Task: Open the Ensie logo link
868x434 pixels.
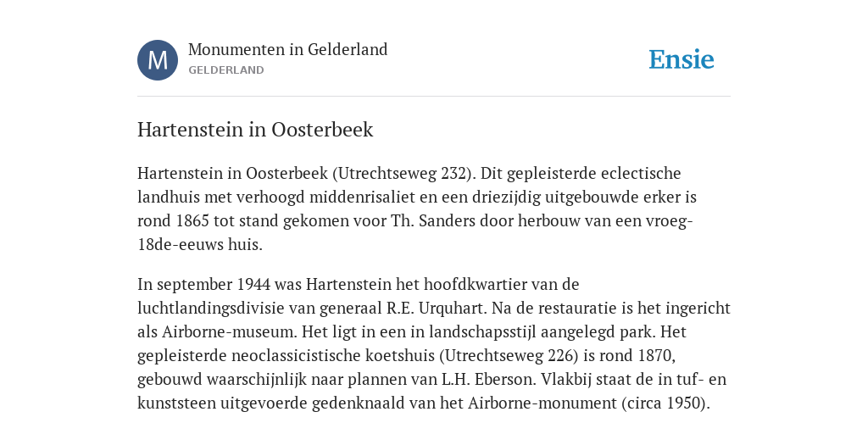Action: tap(682, 60)
